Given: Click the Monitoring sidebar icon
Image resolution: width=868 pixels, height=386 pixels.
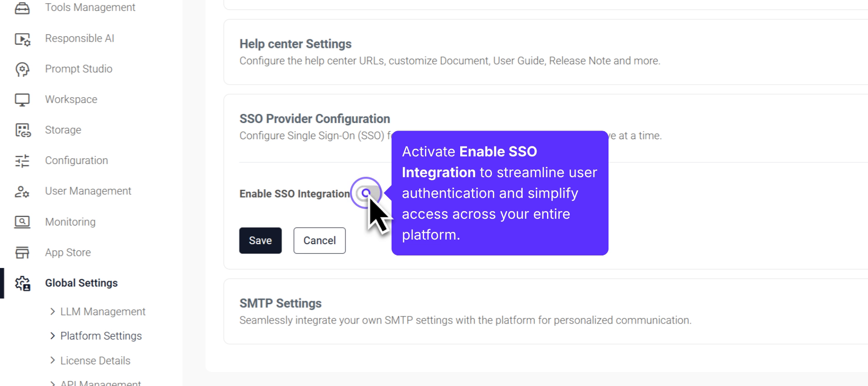Looking at the screenshot, I should coord(22,222).
